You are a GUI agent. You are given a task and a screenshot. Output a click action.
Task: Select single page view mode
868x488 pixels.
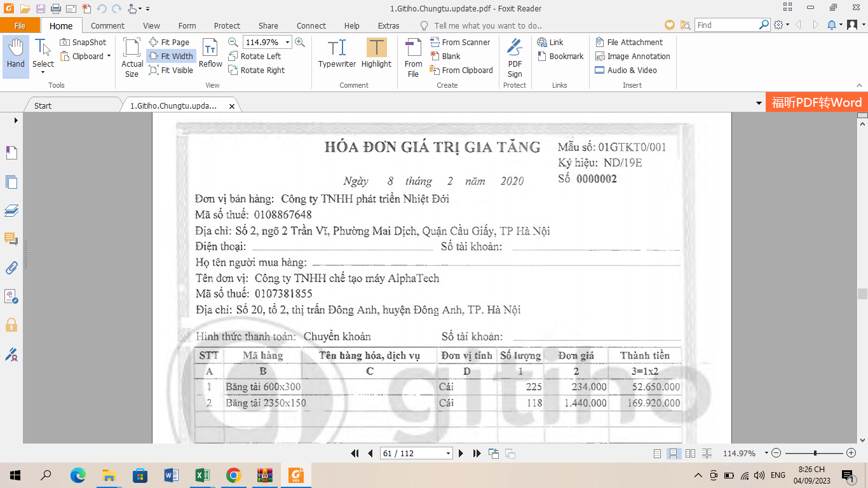[658, 453]
